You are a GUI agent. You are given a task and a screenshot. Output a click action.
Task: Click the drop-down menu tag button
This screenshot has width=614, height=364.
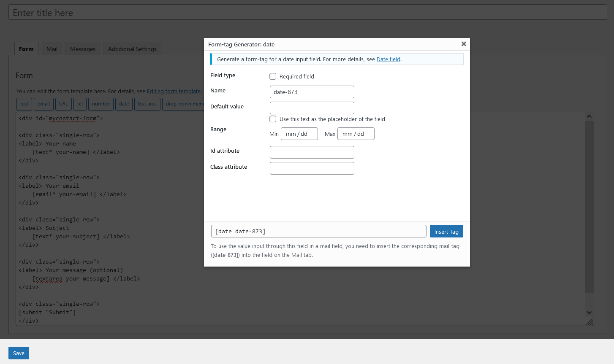tap(183, 104)
